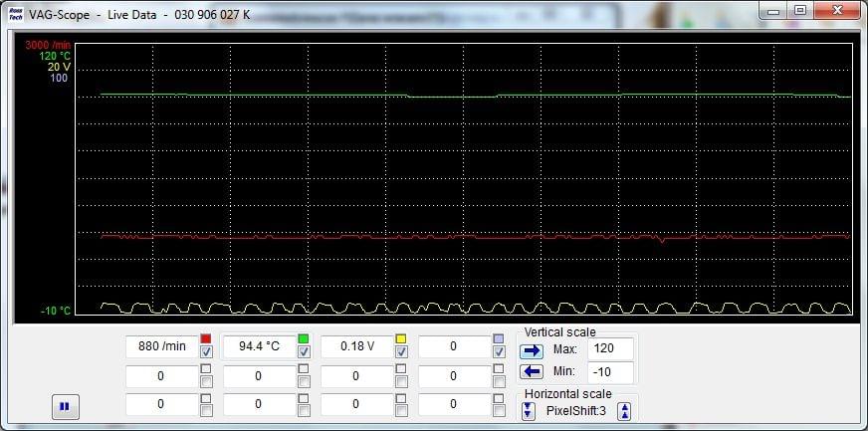
Task: Click the double down-arrow horizontal scale button
Action: click(x=529, y=411)
